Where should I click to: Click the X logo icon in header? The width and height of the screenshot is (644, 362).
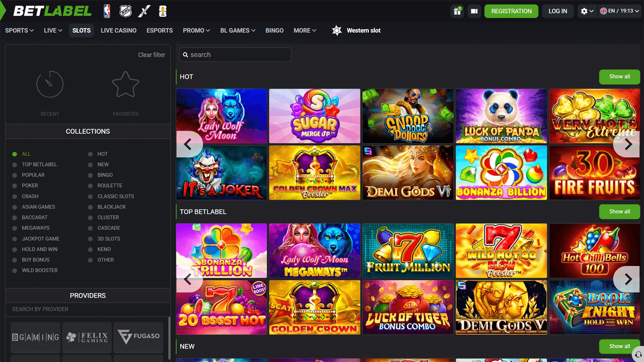pyautogui.click(x=144, y=11)
